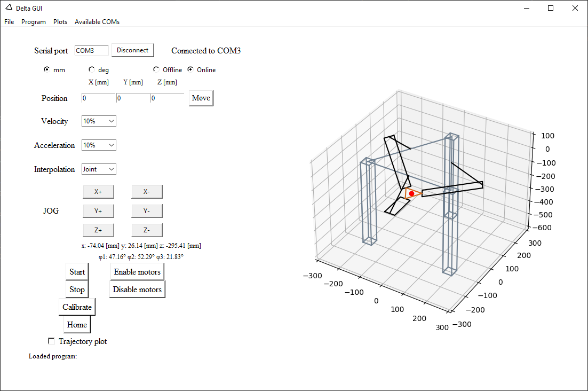Jog in the Z- direction

(147, 230)
